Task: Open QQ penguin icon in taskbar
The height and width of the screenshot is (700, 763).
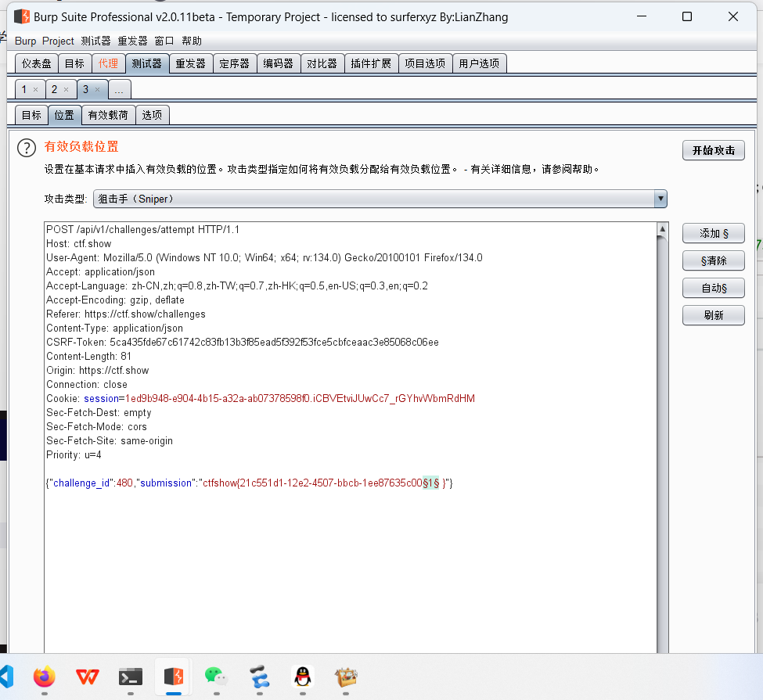Action: point(303,677)
